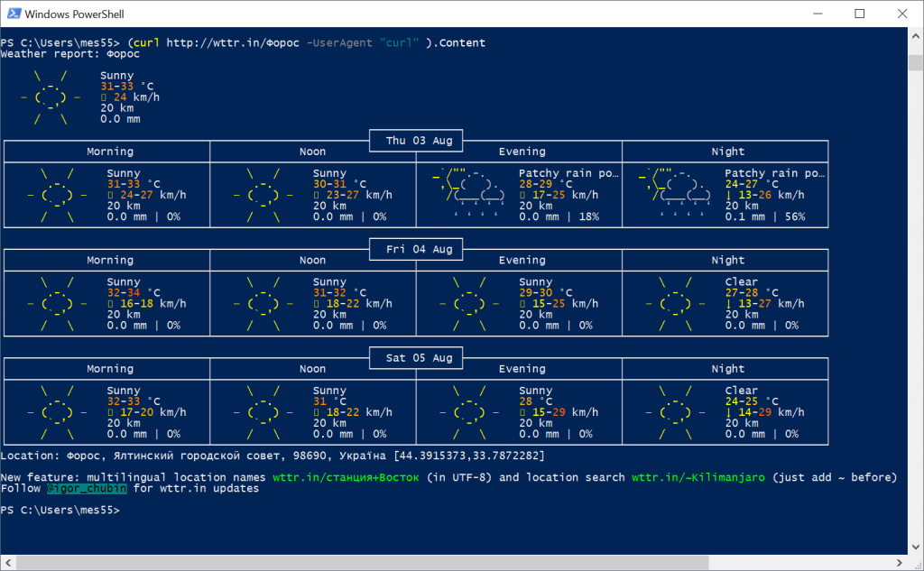Select the Fri 04 Aug Morning sun icon

pyautogui.click(x=56, y=304)
